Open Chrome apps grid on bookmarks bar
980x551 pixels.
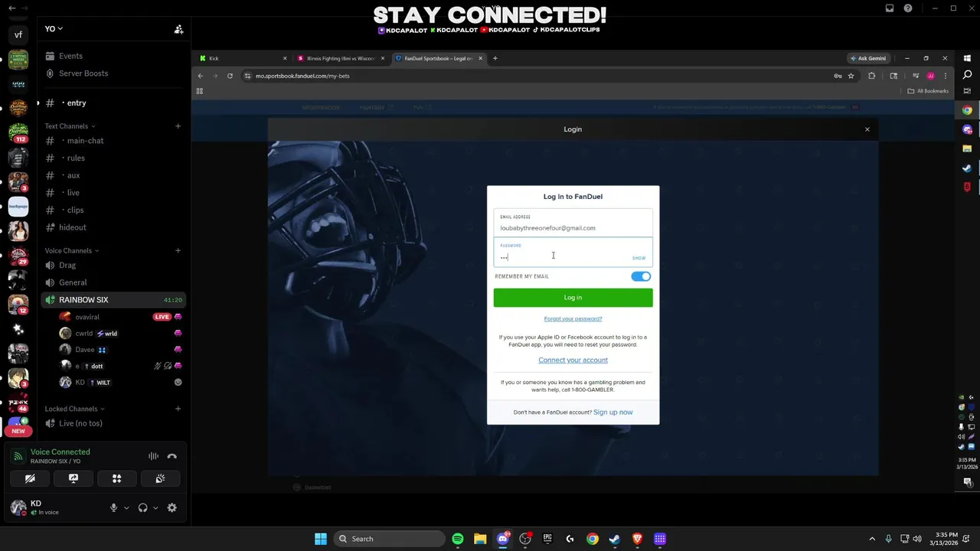coord(200,91)
